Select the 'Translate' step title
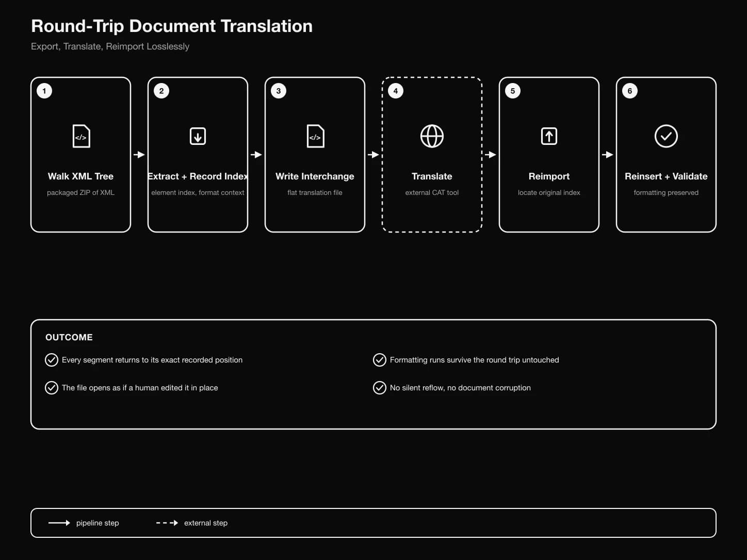 click(432, 176)
